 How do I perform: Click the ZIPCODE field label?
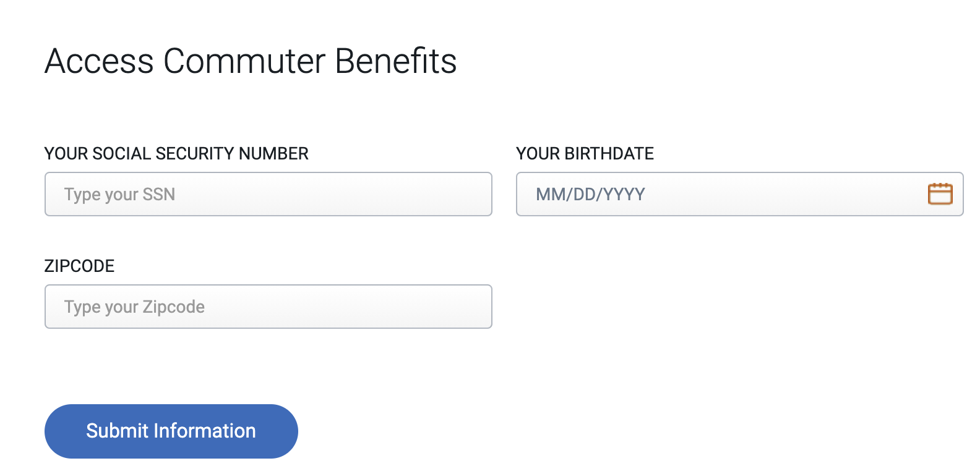point(79,266)
